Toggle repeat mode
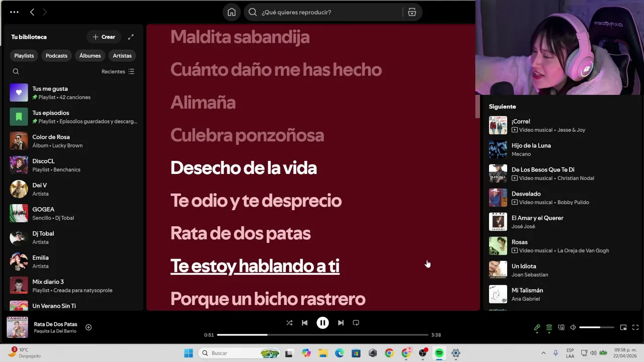644x362 pixels. pos(356,323)
